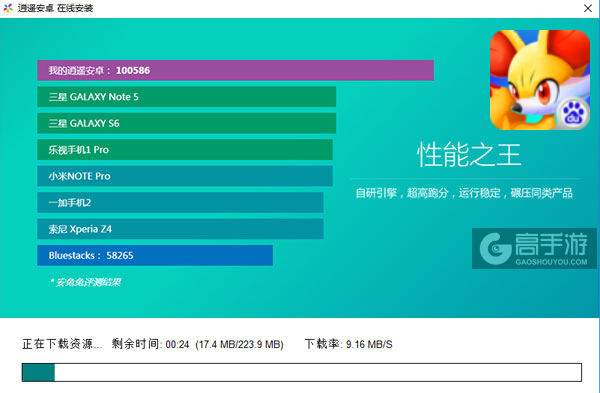Click the 逍遥安卓 logo in title bar

pyautogui.click(x=8, y=8)
